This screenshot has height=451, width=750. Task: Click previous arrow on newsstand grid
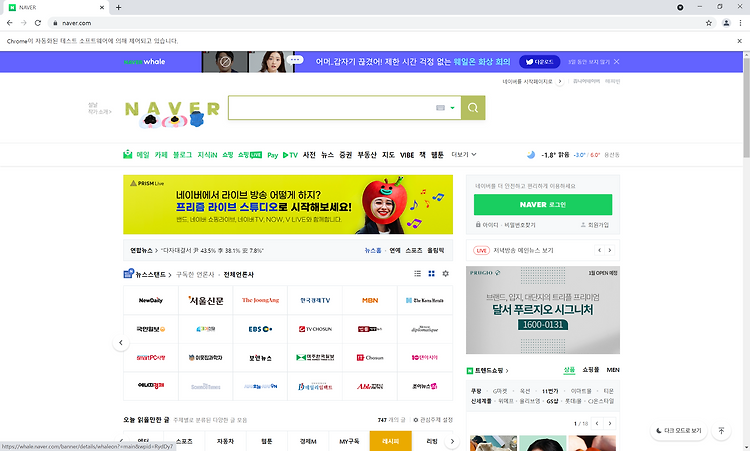pyautogui.click(x=121, y=343)
